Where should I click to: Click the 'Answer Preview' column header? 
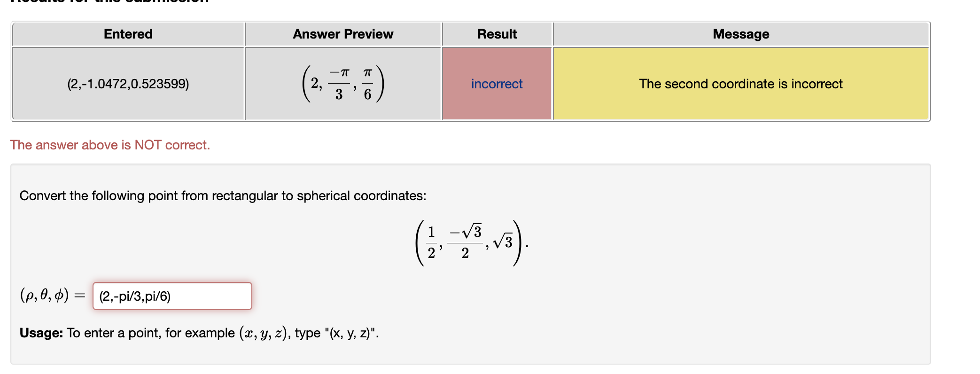tap(343, 33)
